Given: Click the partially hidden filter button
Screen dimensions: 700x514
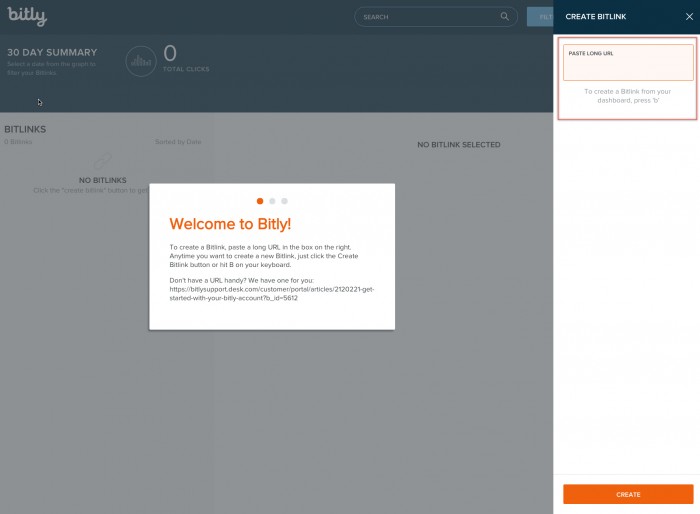Looking at the screenshot, I should pyautogui.click(x=541, y=17).
